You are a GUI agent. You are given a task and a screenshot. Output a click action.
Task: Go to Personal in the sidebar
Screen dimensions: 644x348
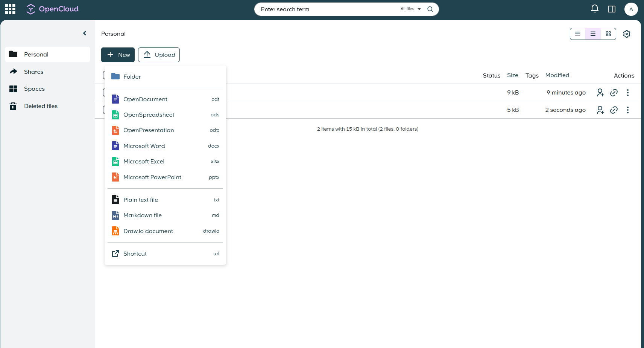47,54
